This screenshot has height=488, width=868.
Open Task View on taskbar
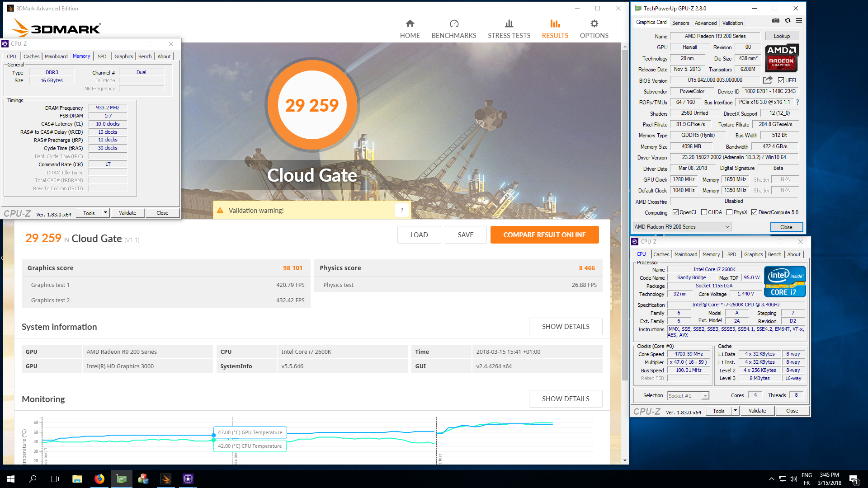[54, 479]
